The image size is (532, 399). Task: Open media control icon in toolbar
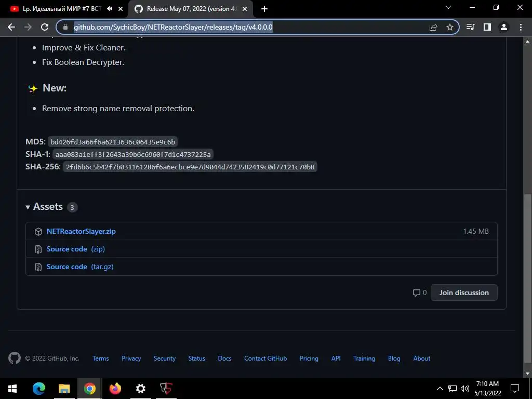coord(471,27)
